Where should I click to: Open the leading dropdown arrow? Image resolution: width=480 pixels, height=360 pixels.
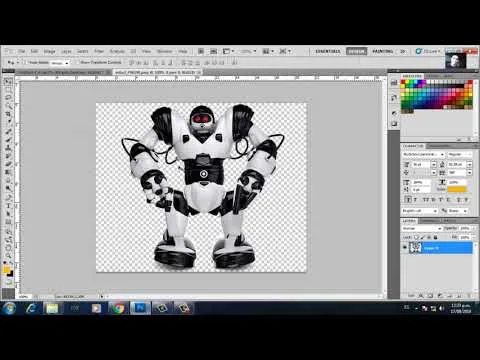(469, 164)
